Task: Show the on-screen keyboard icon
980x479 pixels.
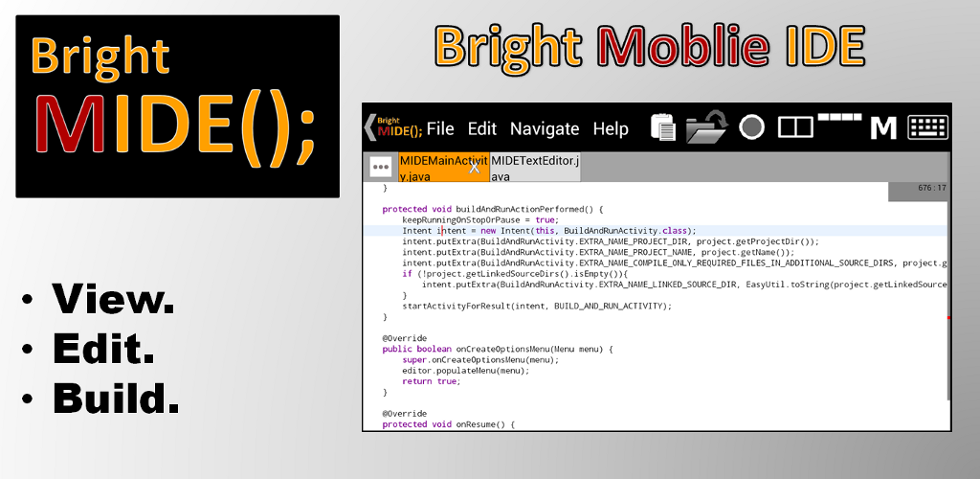Action: coord(928,127)
